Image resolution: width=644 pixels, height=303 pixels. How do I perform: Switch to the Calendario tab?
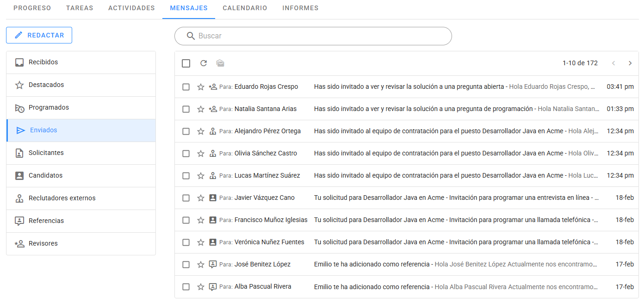pyautogui.click(x=245, y=8)
